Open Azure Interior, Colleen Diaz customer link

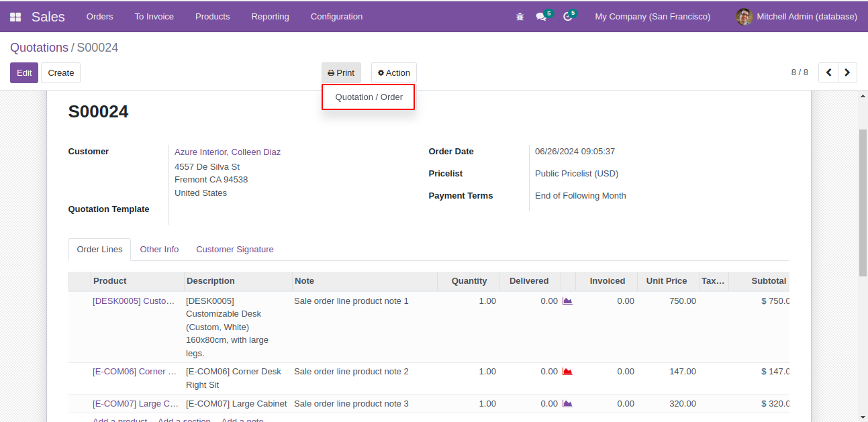(228, 152)
